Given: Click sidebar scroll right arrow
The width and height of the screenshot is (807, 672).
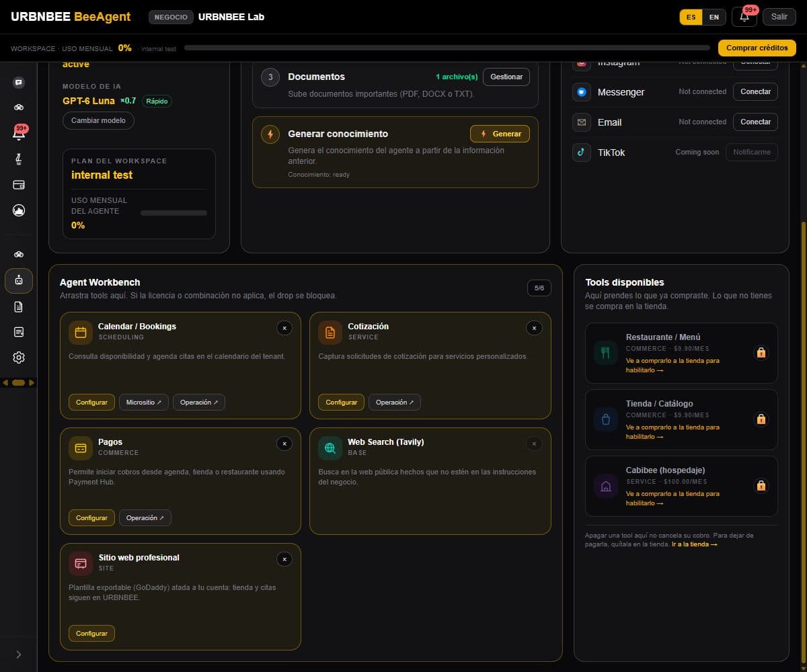Looking at the screenshot, I should [x=31, y=382].
